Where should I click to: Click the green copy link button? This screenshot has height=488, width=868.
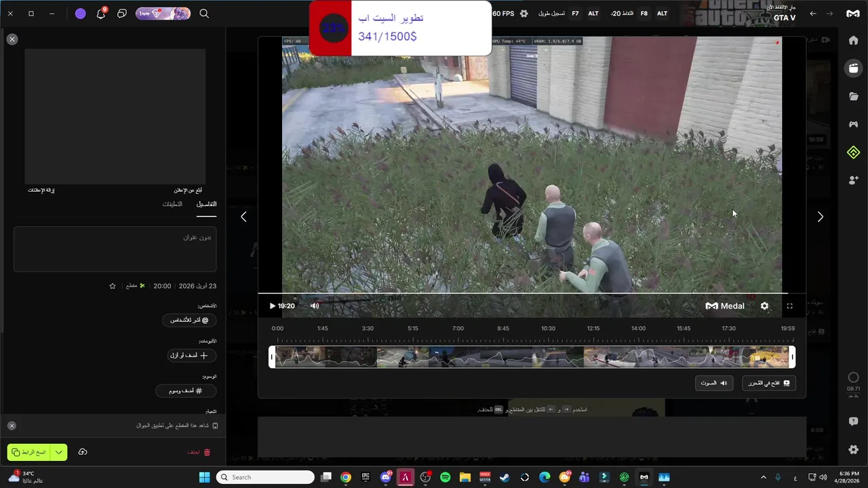point(29,452)
